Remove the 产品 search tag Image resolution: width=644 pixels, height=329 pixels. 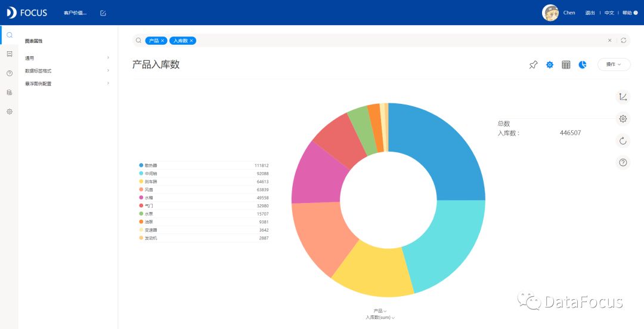click(x=163, y=41)
